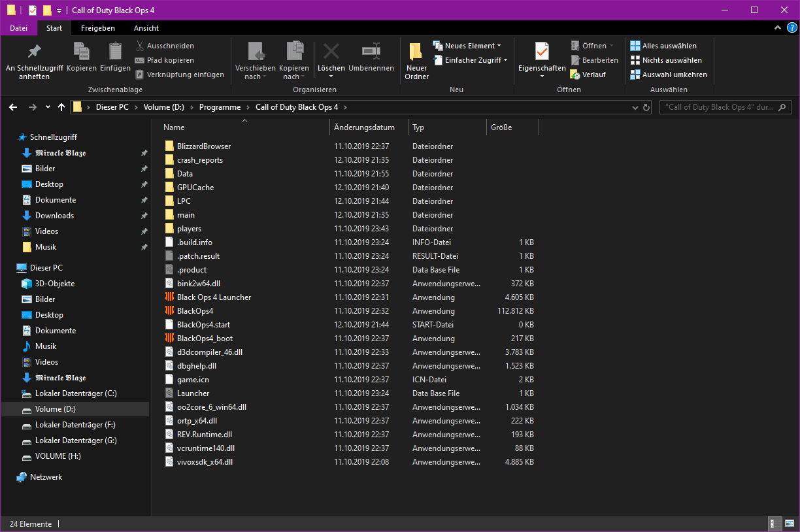Select the Start ribbon tab
Screen dimensions: 800x532
[54, 28]
